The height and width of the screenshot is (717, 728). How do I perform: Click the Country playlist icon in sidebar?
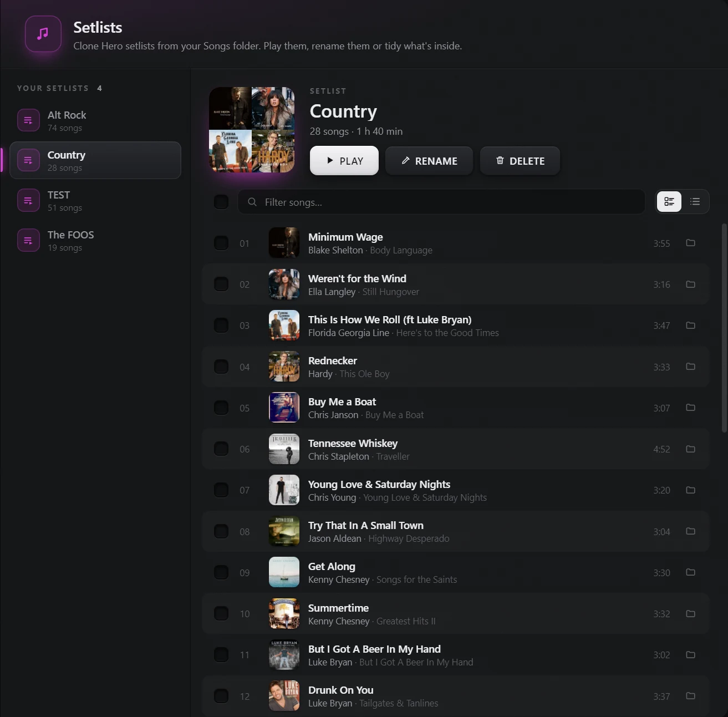tap(28, 160)
